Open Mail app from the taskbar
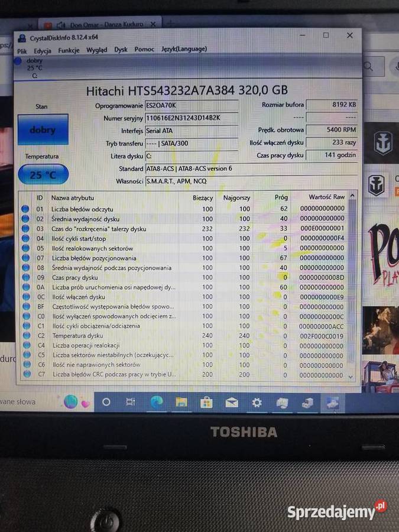Screen dimensions: 399x532 231,403
